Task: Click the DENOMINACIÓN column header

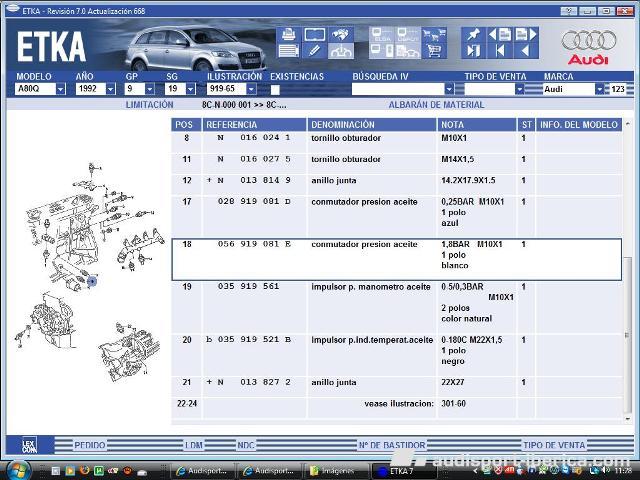Action: (371, 124)
